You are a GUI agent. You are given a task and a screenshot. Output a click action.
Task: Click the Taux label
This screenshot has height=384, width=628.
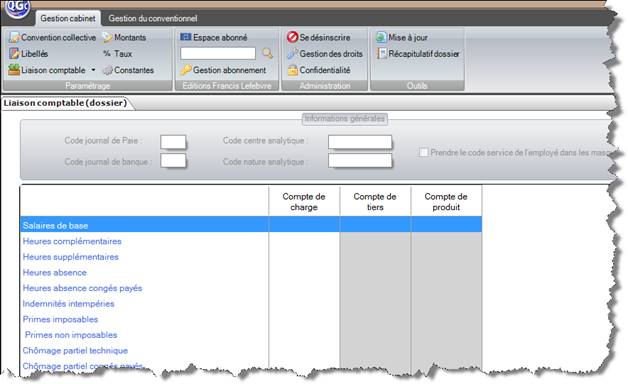123,54
